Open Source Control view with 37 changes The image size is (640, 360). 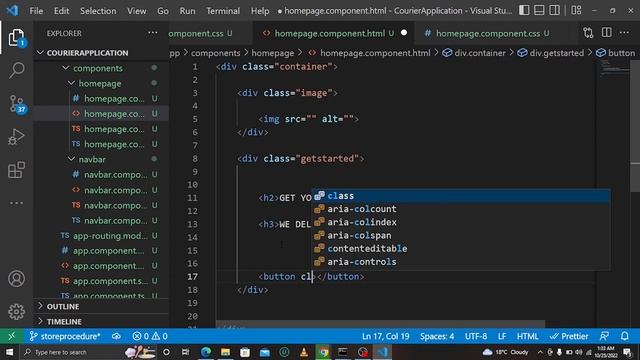coord(17,104)
